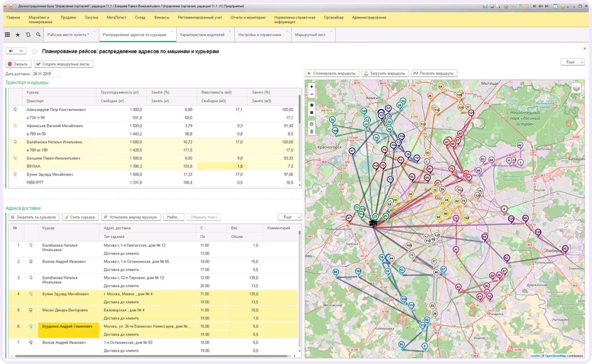Click Спланировать маршруты button
592x364 pixels.
click(x=332, y=73)
